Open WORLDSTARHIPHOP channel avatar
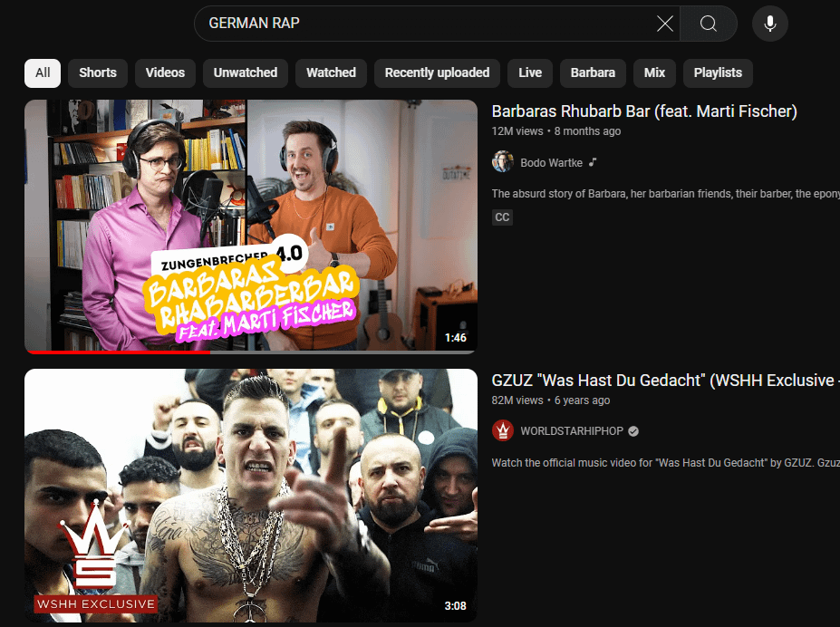The image size is (840, 627). point(503,431)
